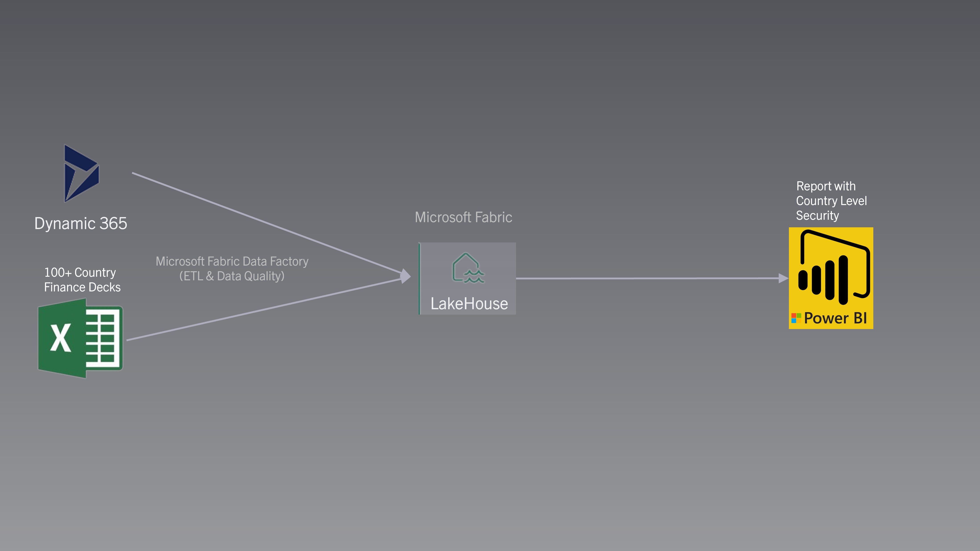Screen dimensions: 980x551
Task: Click 'Microsoft Fabric Data Factory (ETL & Data Quality)' text
Action: point(232,268)
